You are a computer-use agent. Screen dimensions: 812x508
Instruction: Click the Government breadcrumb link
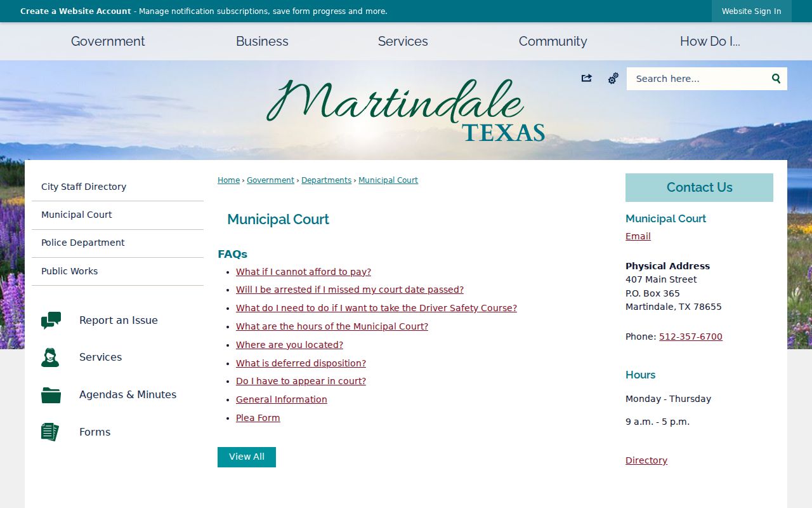(x=270, y=180)
